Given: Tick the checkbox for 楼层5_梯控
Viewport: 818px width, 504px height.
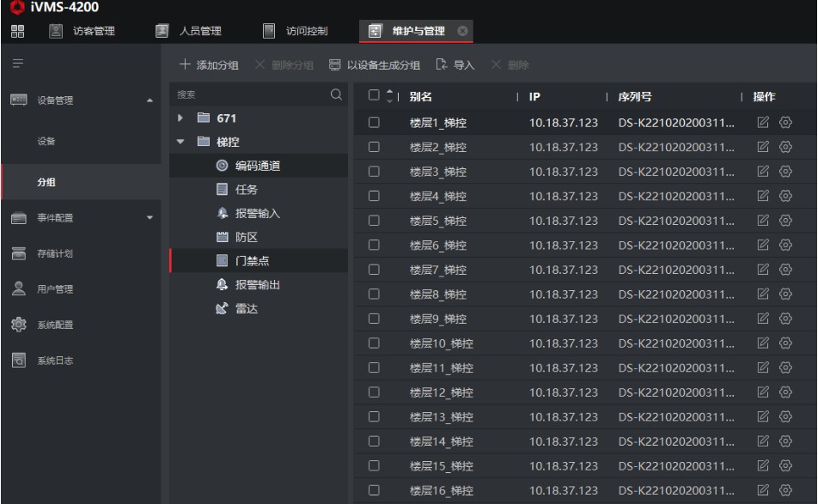Looking at the screenshot, I should (374, 221).
